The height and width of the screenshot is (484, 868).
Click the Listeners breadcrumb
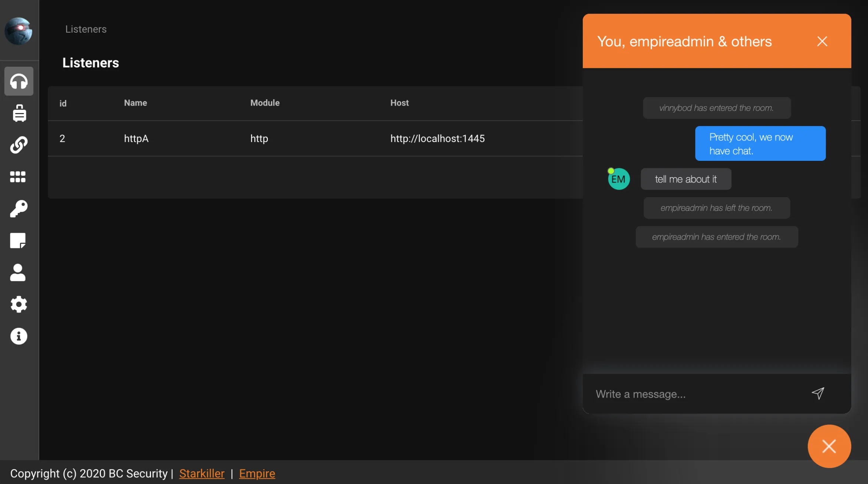86,29
